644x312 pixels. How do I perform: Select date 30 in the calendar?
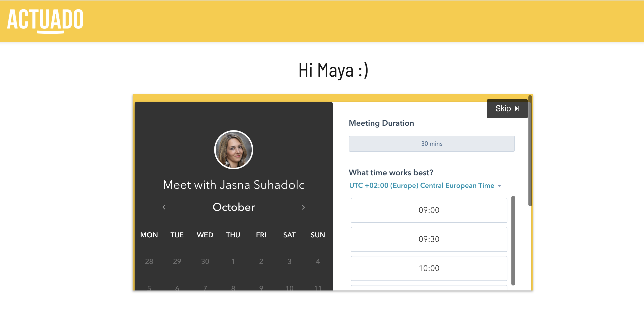tap(205, 261)
